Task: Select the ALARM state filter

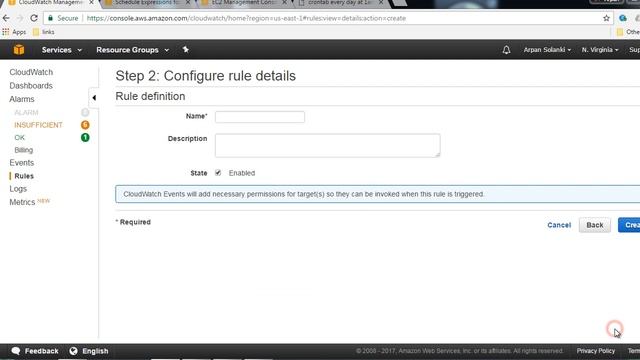Action: coord(26,112)
